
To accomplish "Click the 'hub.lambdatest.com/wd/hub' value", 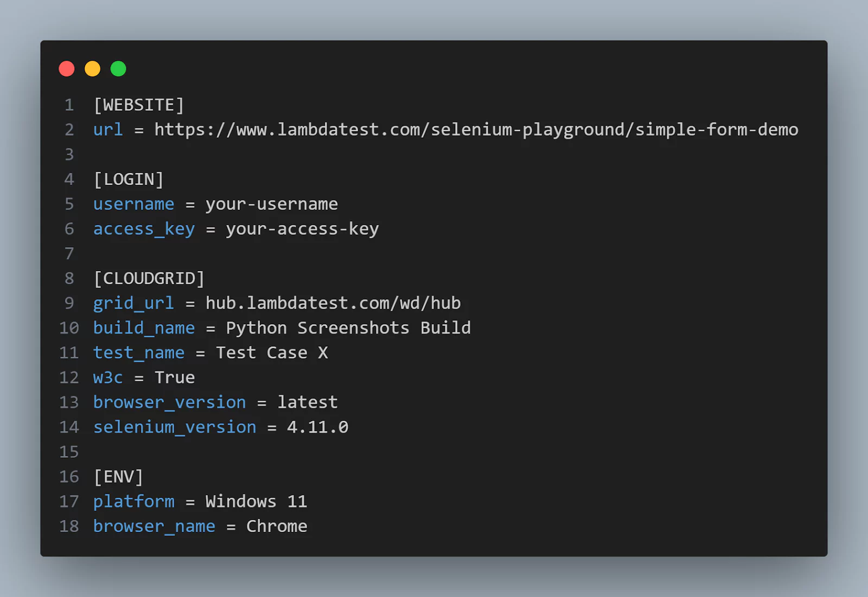I will point(333,303).
